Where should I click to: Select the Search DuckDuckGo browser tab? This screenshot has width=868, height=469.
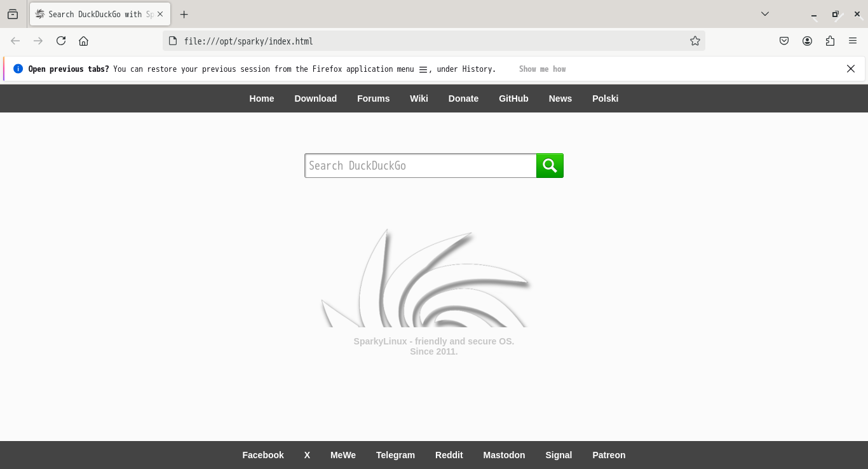tap(100, 14)
